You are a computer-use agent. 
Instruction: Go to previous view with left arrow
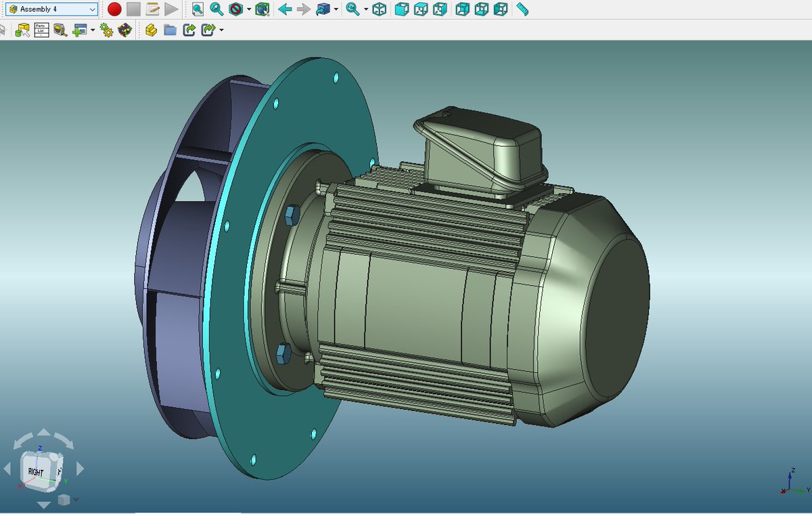point(285,9)
